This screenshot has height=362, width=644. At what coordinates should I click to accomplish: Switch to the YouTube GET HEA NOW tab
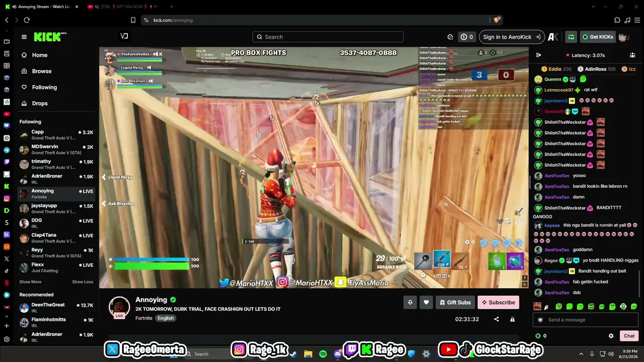click(123, 7)
